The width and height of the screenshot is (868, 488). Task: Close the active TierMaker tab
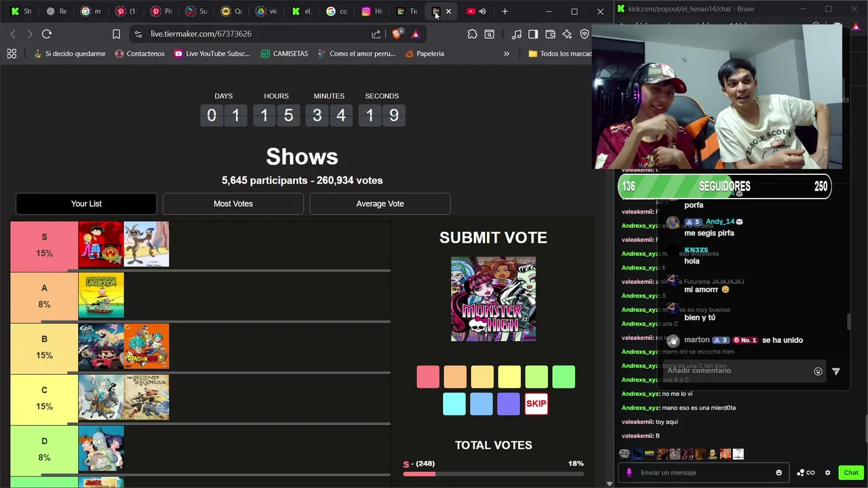pyautogui.click(x=448, y=12)
